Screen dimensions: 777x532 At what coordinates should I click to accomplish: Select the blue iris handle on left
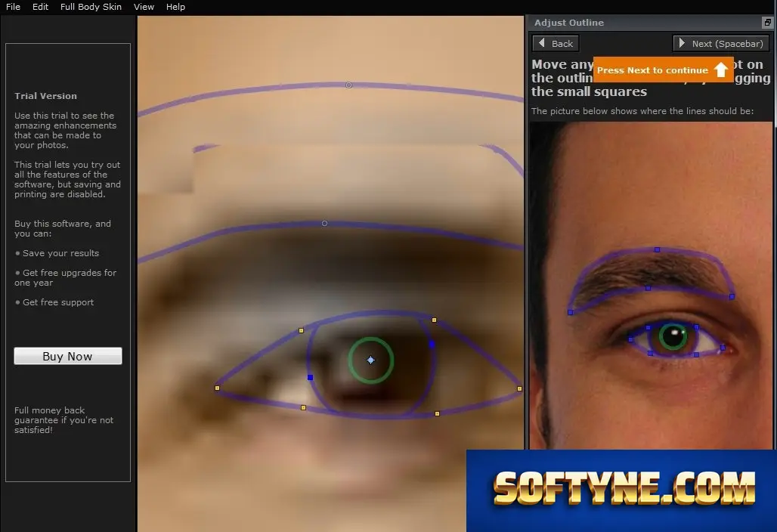pos(310,377)
